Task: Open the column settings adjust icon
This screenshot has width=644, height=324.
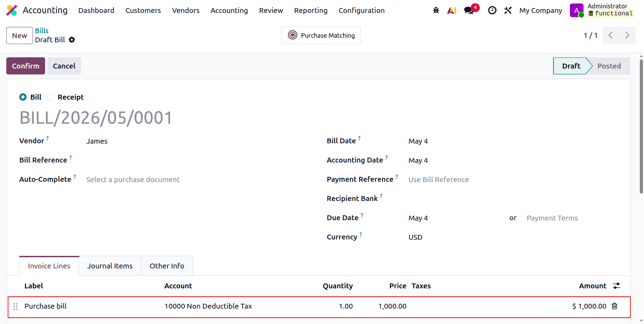Action: tap(617, 286)
